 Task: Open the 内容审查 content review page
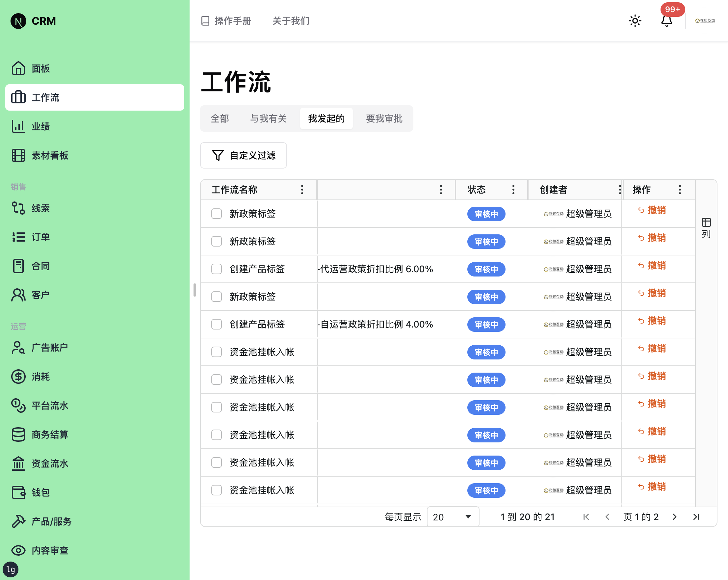point(51,550)
